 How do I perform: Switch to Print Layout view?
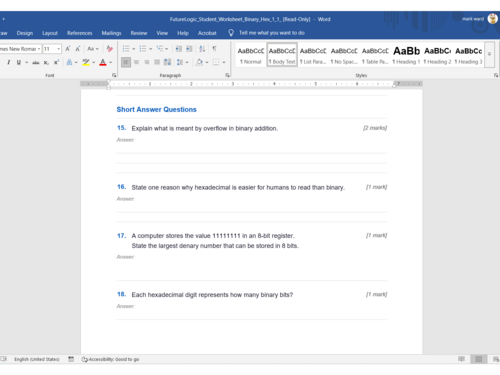479,359
